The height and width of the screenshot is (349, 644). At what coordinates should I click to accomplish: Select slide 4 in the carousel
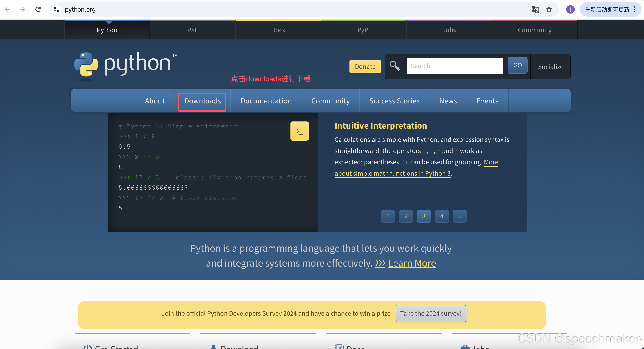tap(442, 216)
